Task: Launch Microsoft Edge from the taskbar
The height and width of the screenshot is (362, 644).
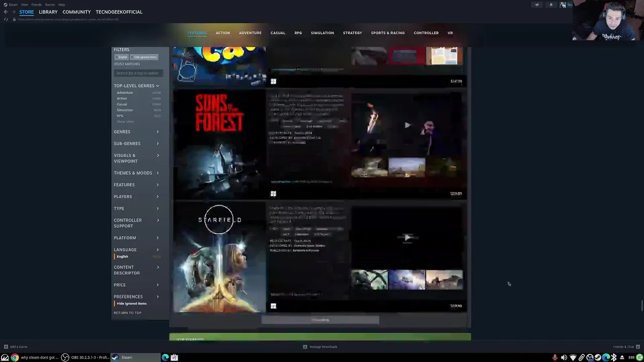Action: [165, 357]
